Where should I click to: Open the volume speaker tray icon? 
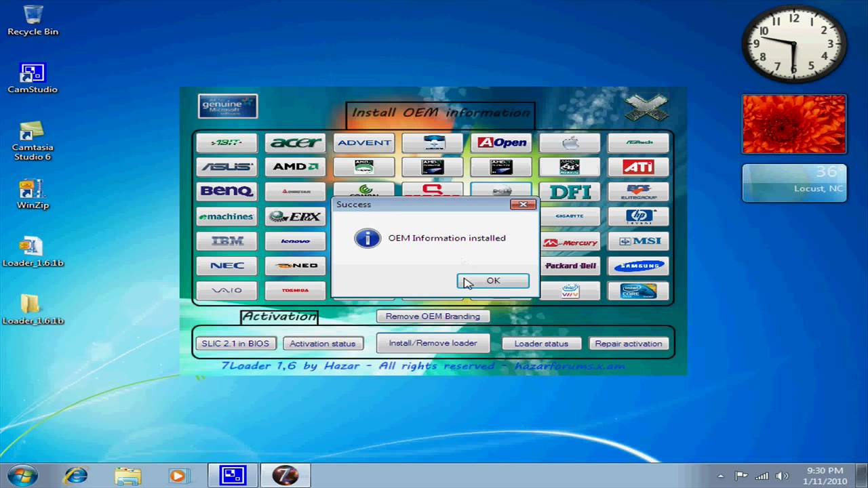point(782,476)
